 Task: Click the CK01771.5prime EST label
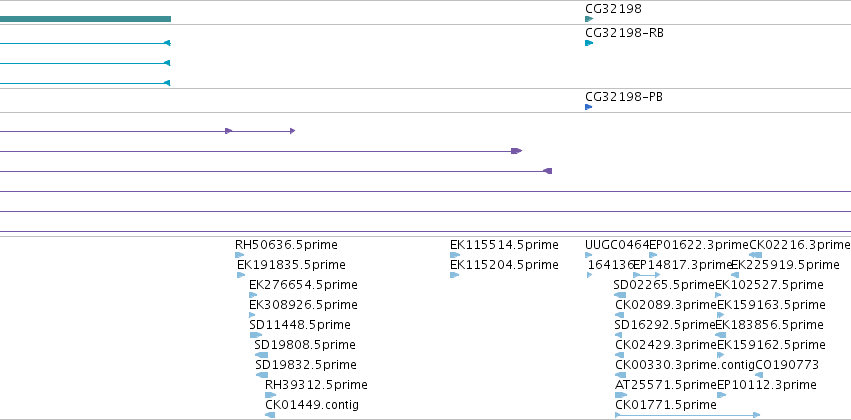pyautogui.click(x=666, y=405)
